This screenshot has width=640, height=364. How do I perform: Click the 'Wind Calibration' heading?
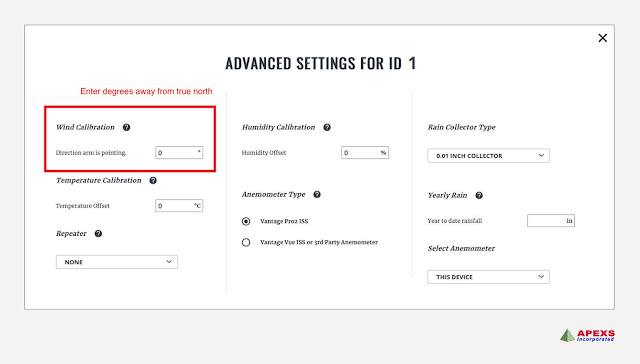(85, 127)
